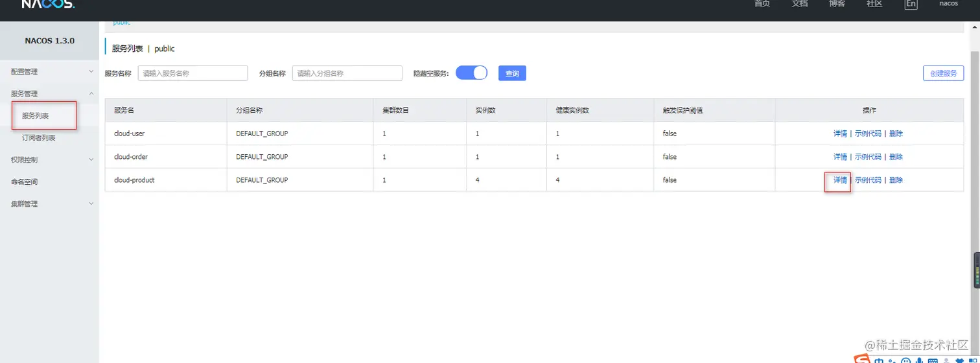The height and width of the screenshot is (363, 980).
Task: Open 详情 for cloud-user
Action: pyautogui.click(x=840, y=134)
